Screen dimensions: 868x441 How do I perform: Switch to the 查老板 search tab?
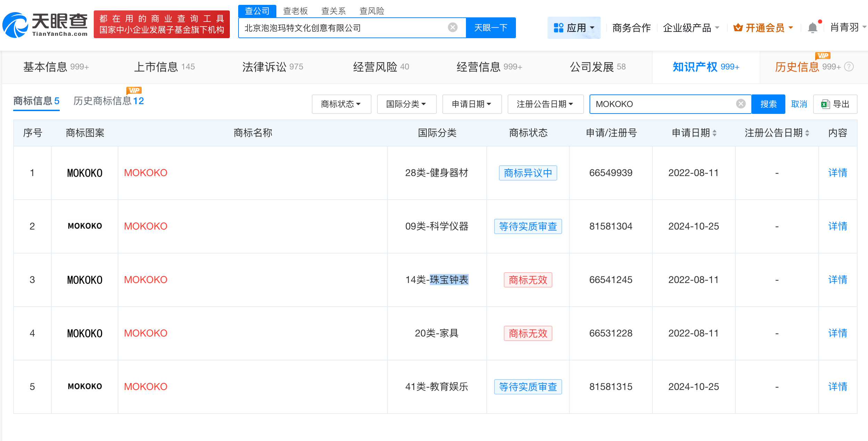pos(295,11)
